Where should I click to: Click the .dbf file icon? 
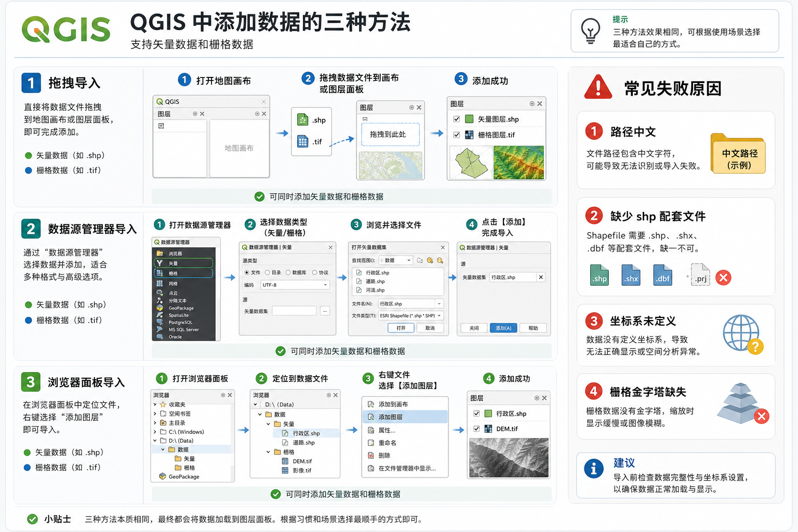coord(662,275)
